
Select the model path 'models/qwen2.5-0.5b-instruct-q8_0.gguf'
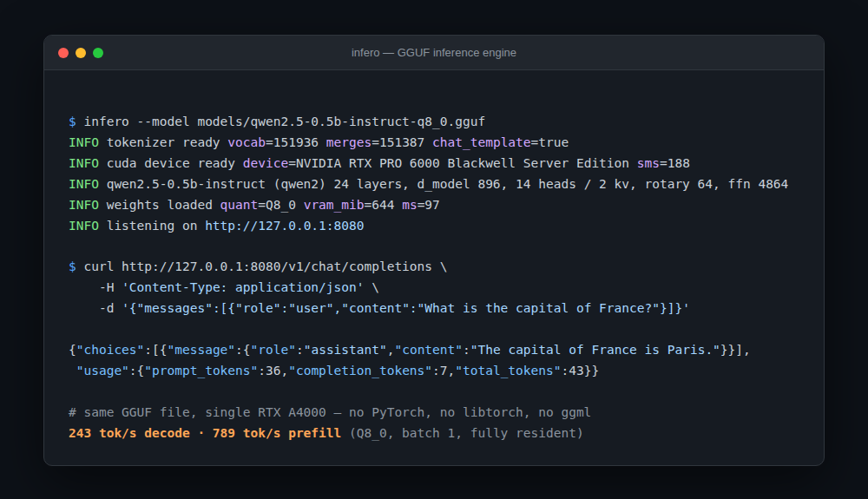341,121
